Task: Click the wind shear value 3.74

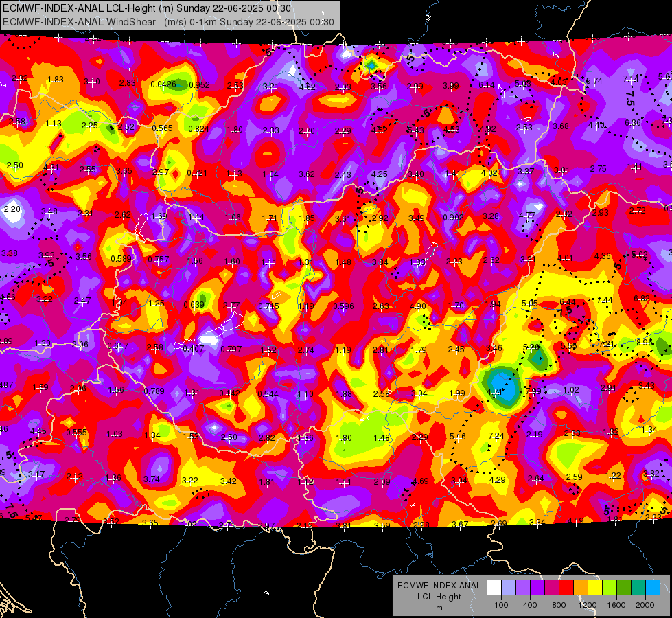Action: coord(152,479)
